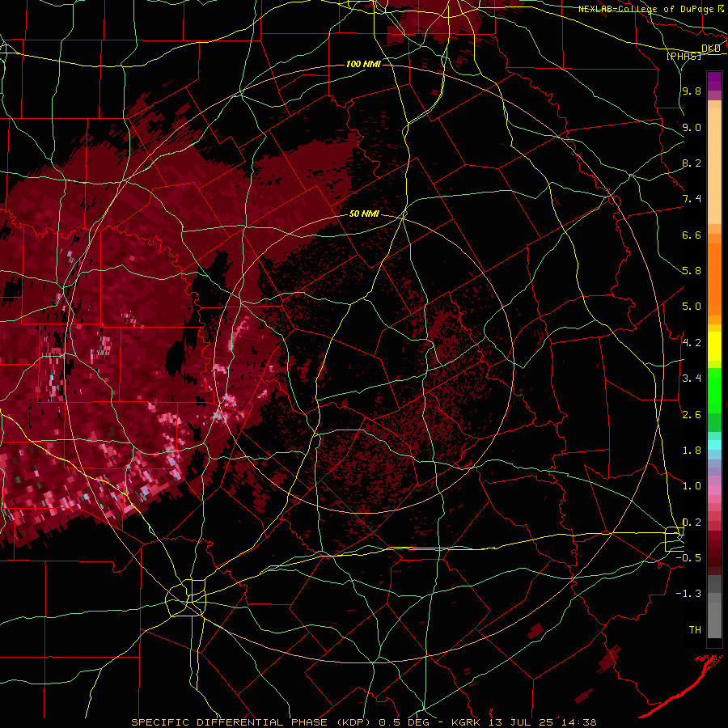Pick the light peach segment of the color bar

(714, 166)
